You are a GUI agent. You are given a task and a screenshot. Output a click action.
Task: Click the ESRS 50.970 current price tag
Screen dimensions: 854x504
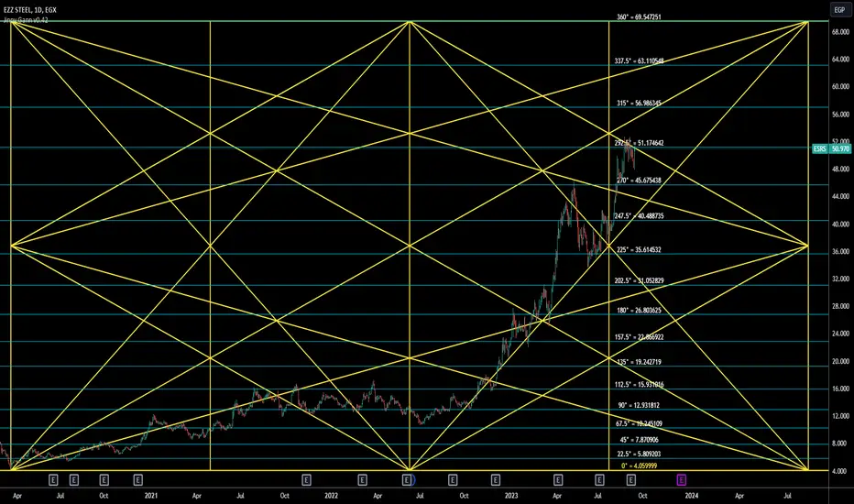click(830, 148)
